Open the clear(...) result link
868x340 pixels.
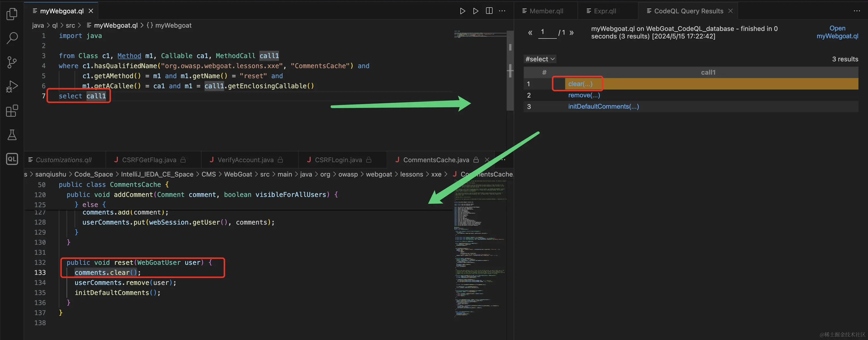pos(580,84)
